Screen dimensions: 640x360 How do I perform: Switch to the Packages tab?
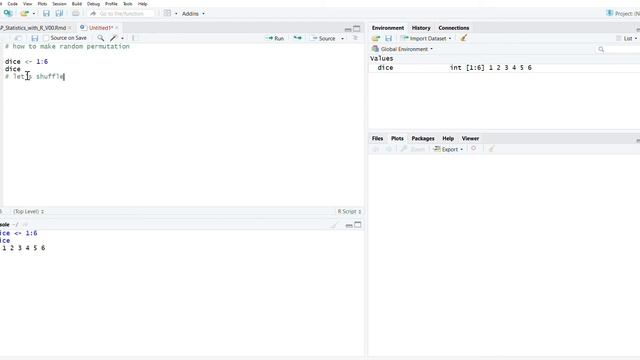click(423, 138)
